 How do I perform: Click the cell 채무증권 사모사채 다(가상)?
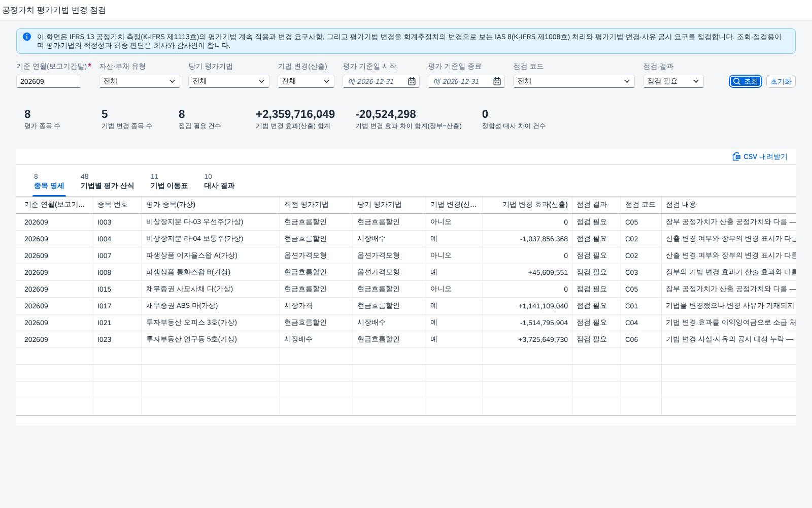pos(211,289)
